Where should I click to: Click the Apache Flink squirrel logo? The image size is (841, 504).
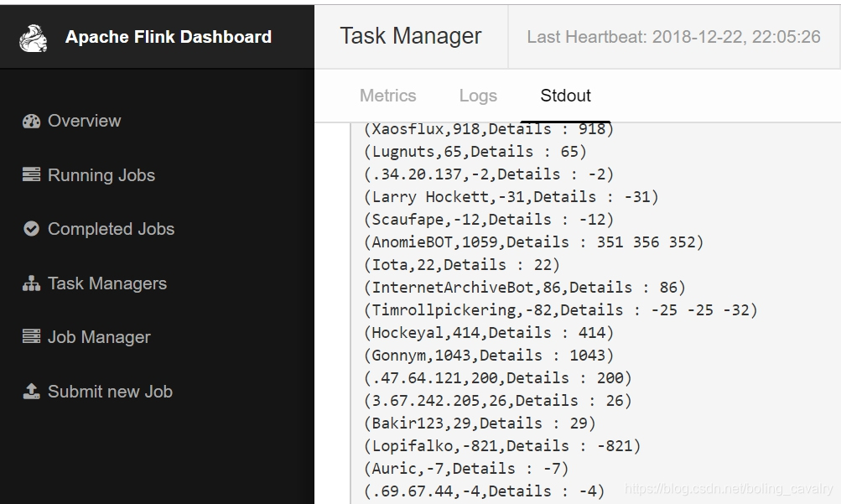click(34, 38)
